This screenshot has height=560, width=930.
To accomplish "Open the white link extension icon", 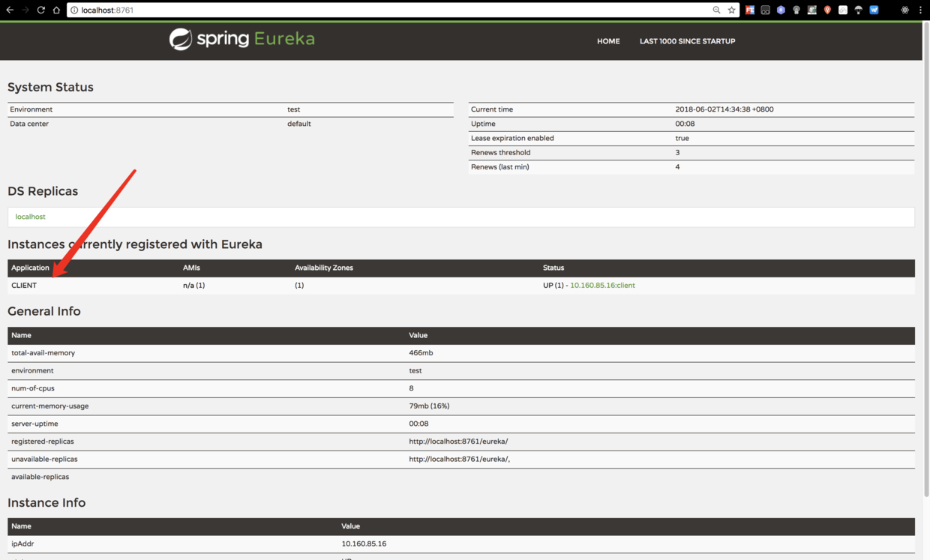I will coord(843,10).
